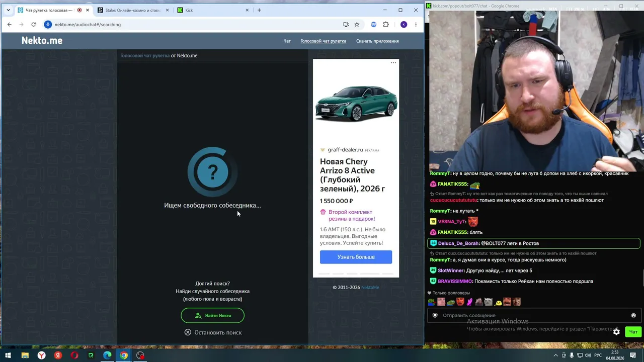644x362 pixels.
Task: Click the address bar URL nekto.me/audiochat
Action: pos(88,24)
